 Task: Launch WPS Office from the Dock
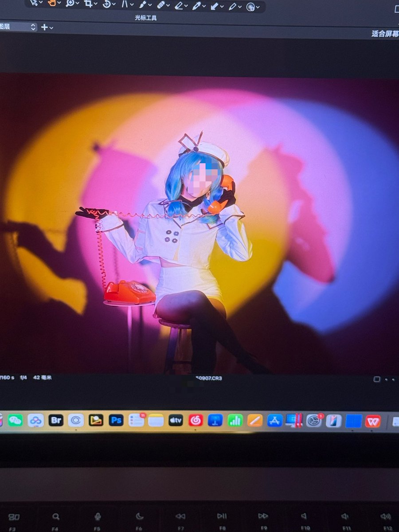[x=373, y=421]
